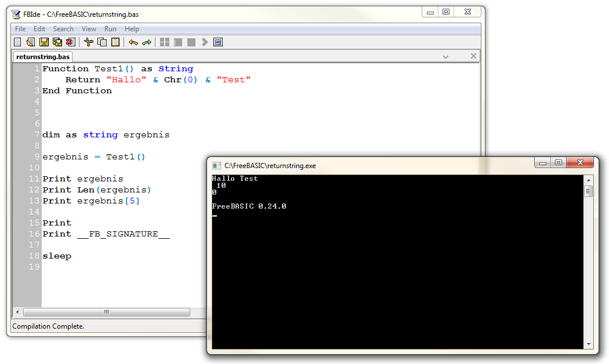The height and width of the screenshot is (364, 609).
Task: Minimize the returnstring.exe console window
Action: pos(543,163)
